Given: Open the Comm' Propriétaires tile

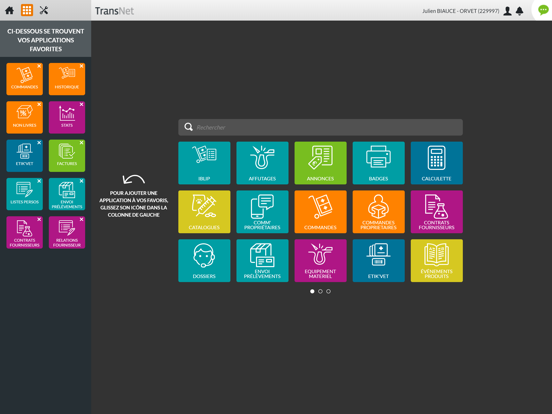Looking at the screenshot, I should pyautogui.click(x=262, y=212).
